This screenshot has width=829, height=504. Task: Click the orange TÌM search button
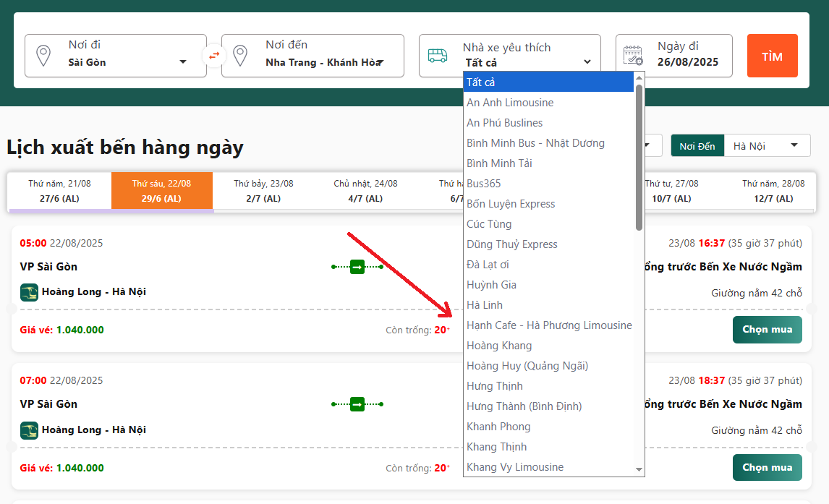pos(773,56)
